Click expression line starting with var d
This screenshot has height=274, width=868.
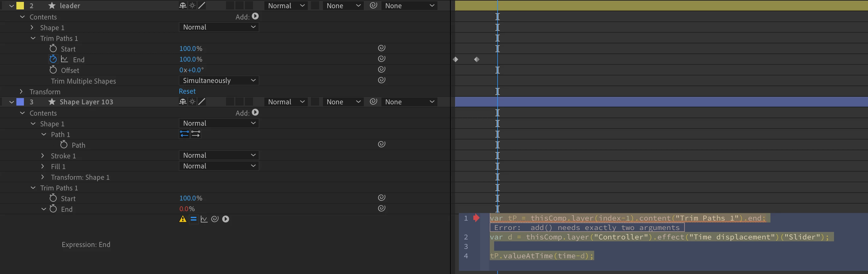pyautogui.click(x=659, y=237)
